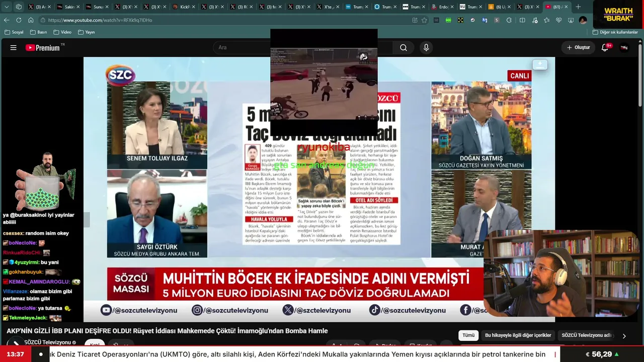The height and width of the screenshot is (362, 644).
Task: Show more related chips with right chevron
Action: [x=624, y=336]
